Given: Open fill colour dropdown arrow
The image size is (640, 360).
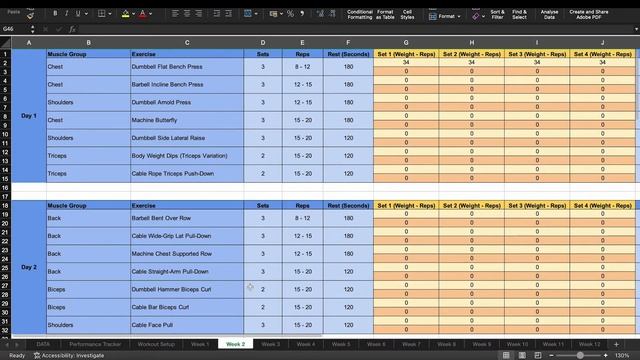Looking at the screenshot, I should 133,14.
